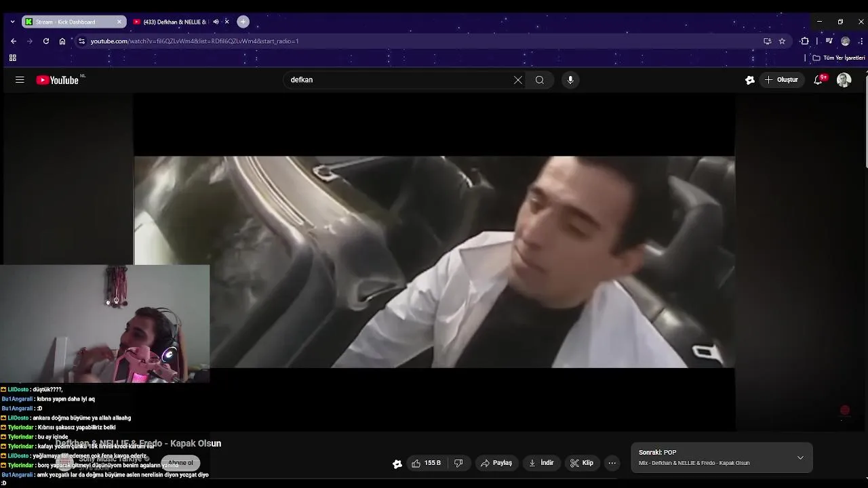Download the video with İndir
The image size is (868, 488).
(541, 464)
